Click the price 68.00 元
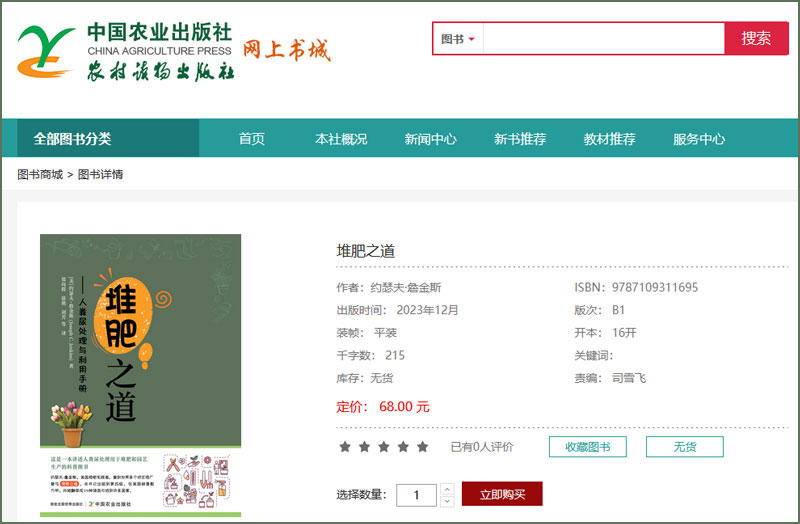 point(404,407)
